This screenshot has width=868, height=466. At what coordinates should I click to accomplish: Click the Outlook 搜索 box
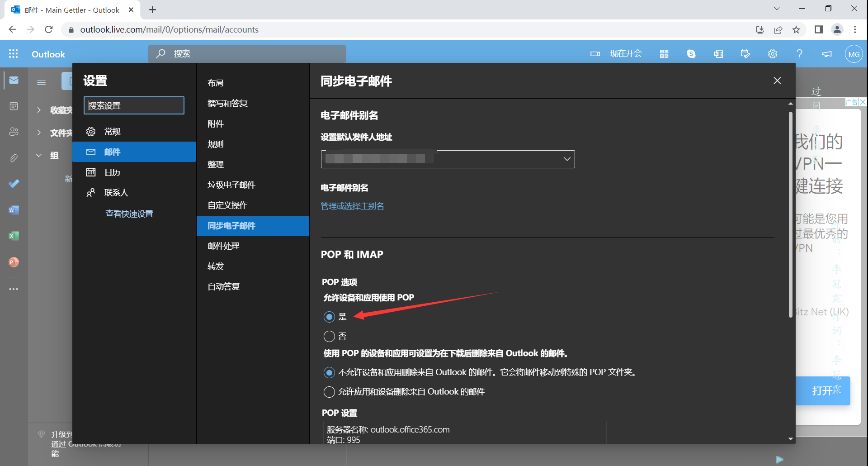[x=247, y=54]
